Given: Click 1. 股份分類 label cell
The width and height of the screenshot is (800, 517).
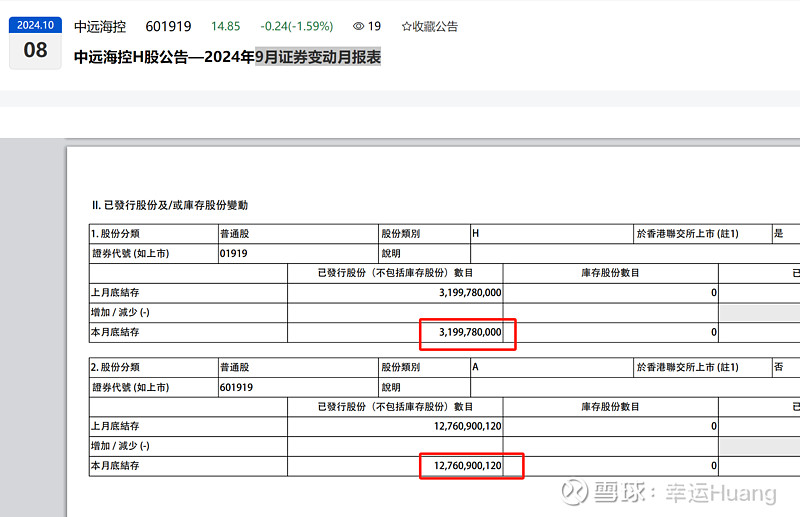Looking at the screenshot, I should pyautogui.click(x=154, y=234).
